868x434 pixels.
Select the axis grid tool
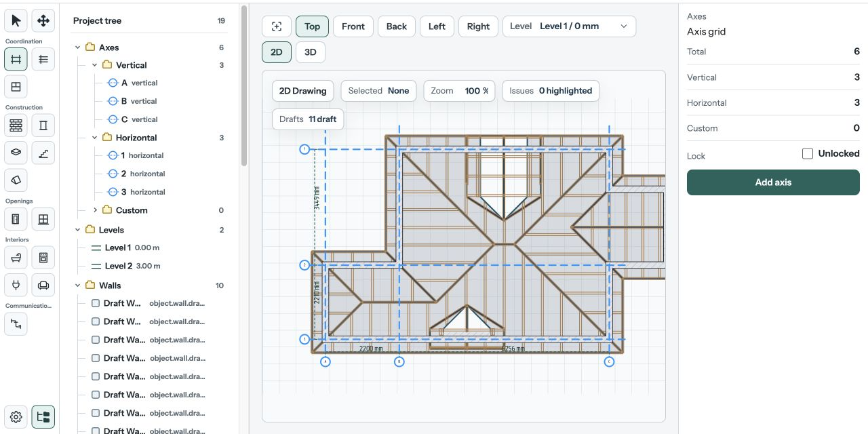pos(16,60)
